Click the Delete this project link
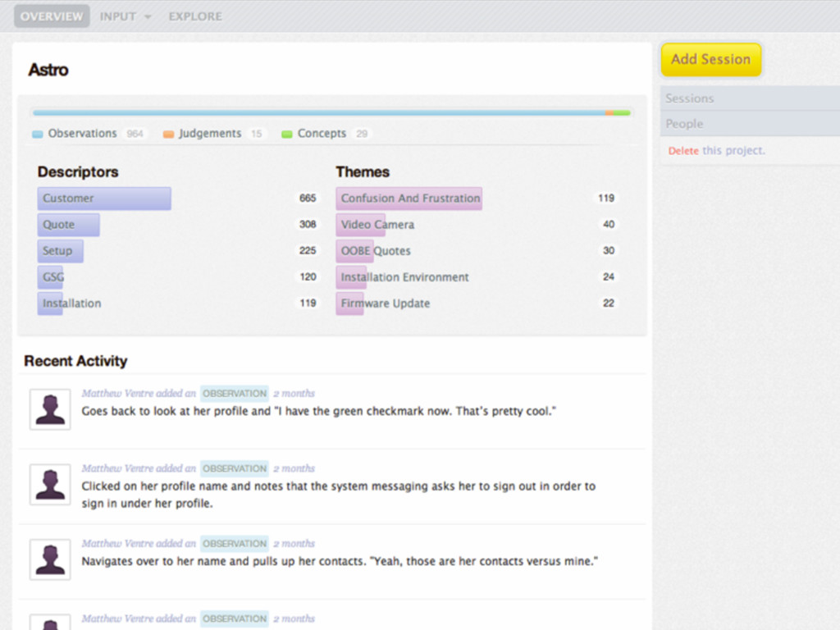The height and width of the screenshot is (630, 840). [716, 151]
